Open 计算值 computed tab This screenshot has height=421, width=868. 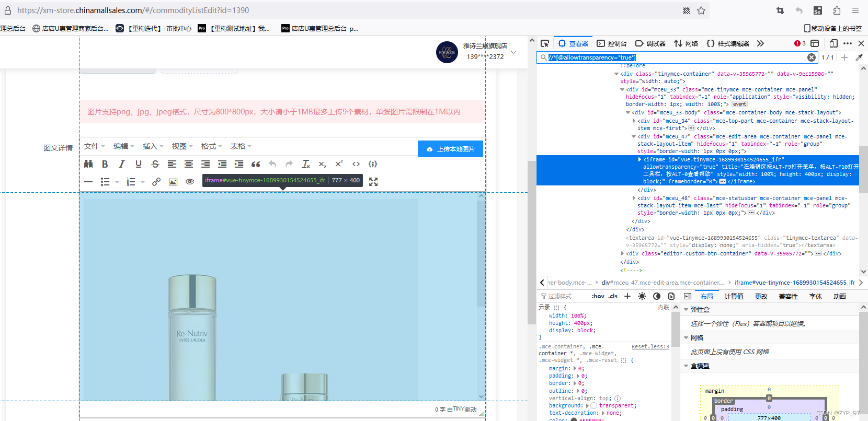[x=734, y=296]
